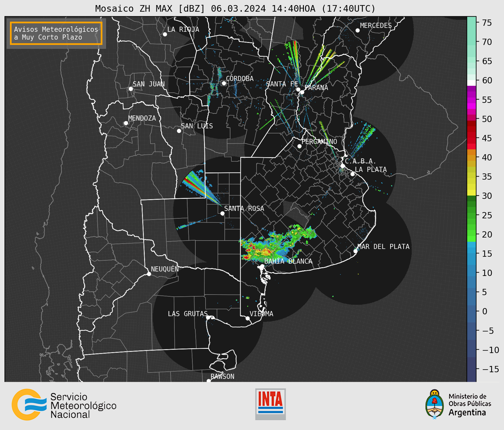Click the C.A.B.A. city marker dot
Image resolution: width=504 pixels, height=430 pixels.
[x=343, y=166]
